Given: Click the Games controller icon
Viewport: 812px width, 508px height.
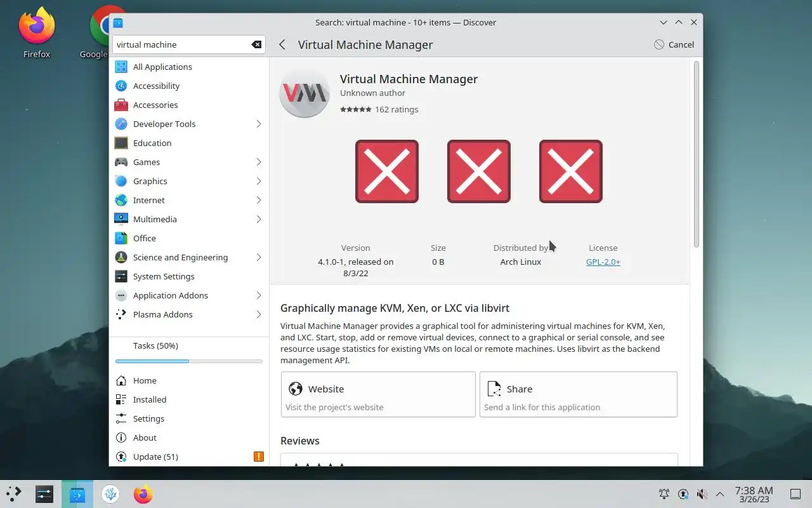Looking at the screenshot, I should coord(121,162).
